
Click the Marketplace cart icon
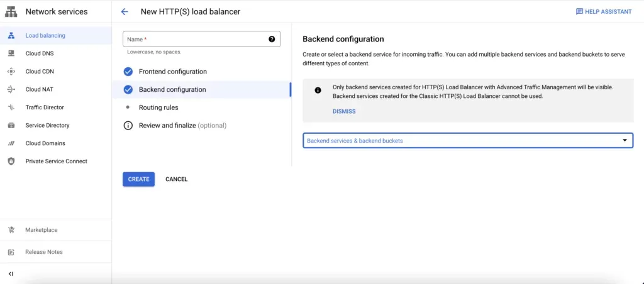click(x=11, y=230)
